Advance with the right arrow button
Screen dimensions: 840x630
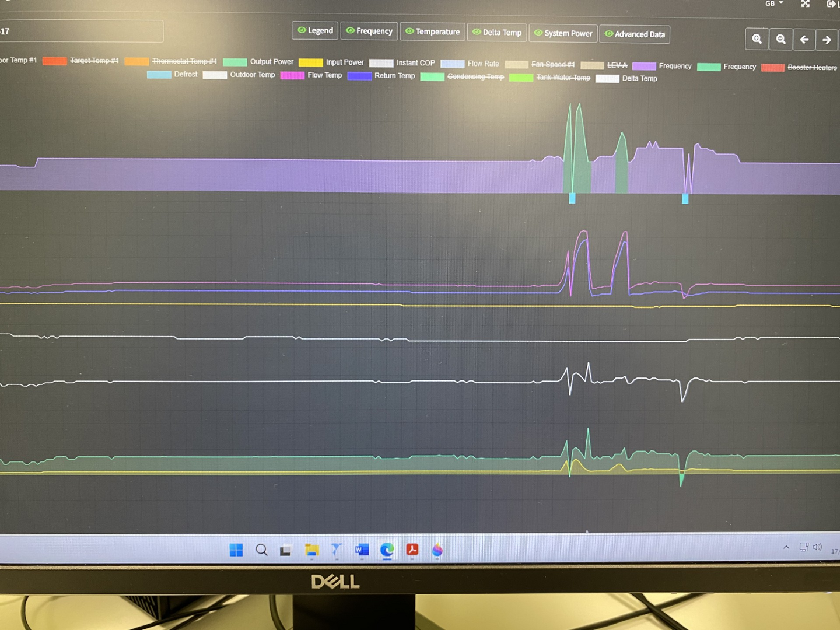[x=827, y=40]
